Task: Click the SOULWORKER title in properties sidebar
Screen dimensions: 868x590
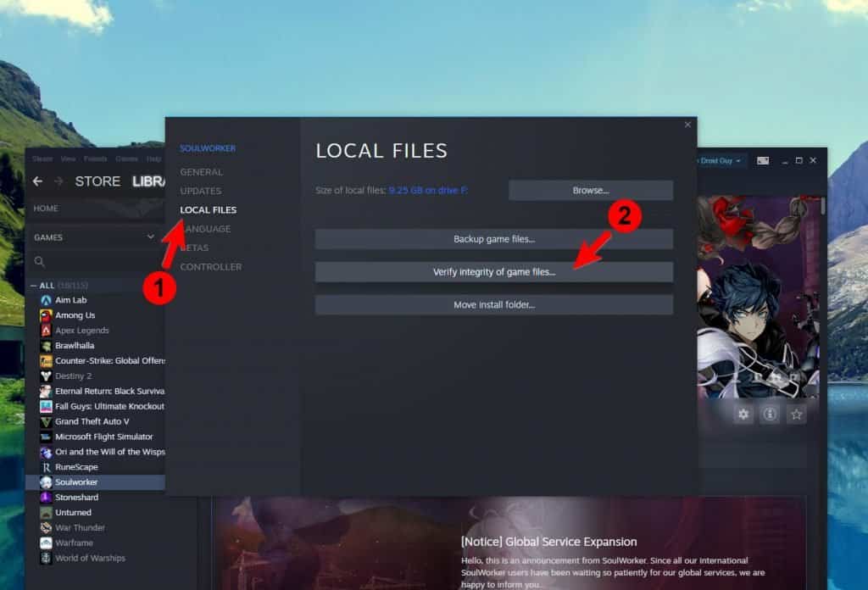Action: click(x=208, y=148)
